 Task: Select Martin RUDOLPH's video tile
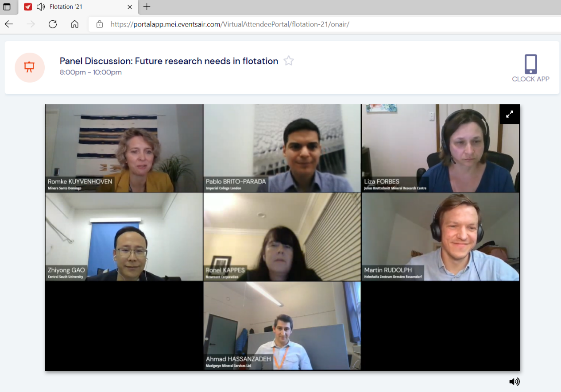click(441, 237)
